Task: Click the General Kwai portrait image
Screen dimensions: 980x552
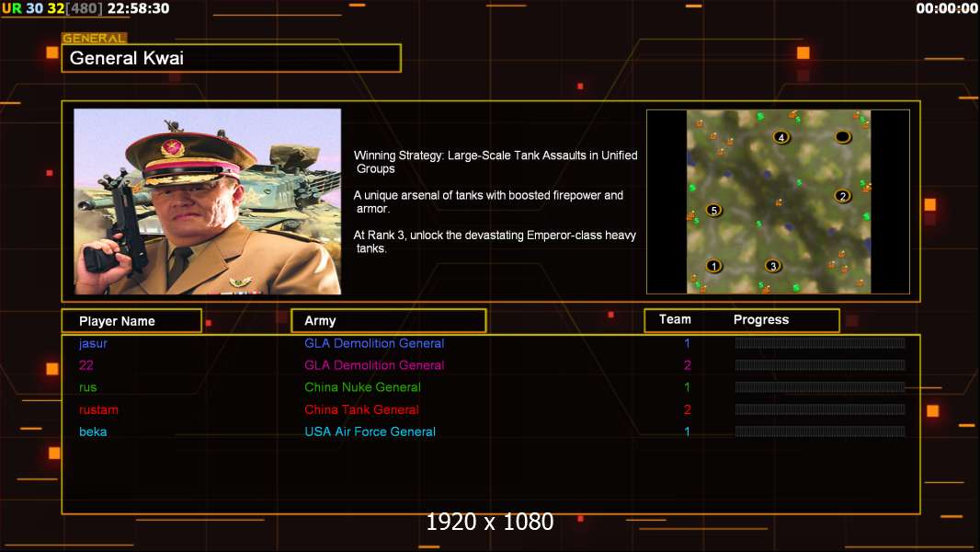Action: pyautogui.click(x=208, y=201)
